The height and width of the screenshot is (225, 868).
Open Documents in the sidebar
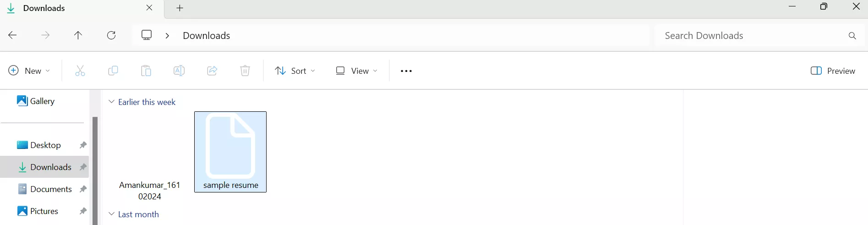pos(50,189)
